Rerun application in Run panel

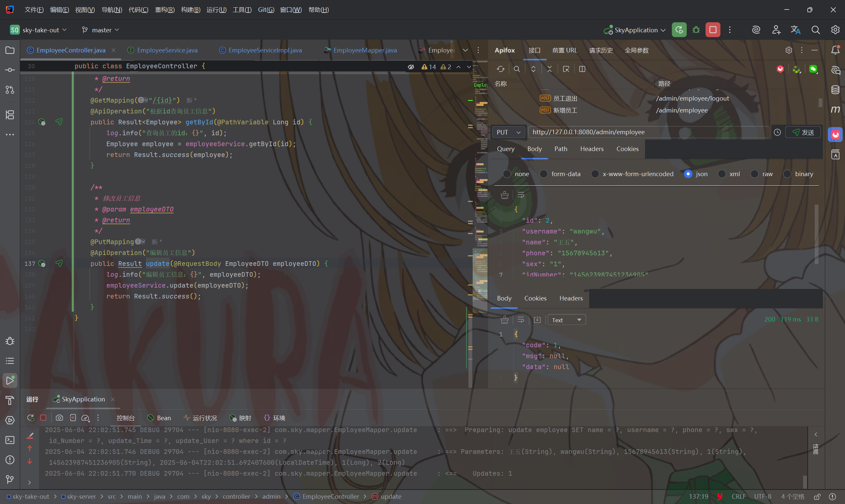coord(31,418)
